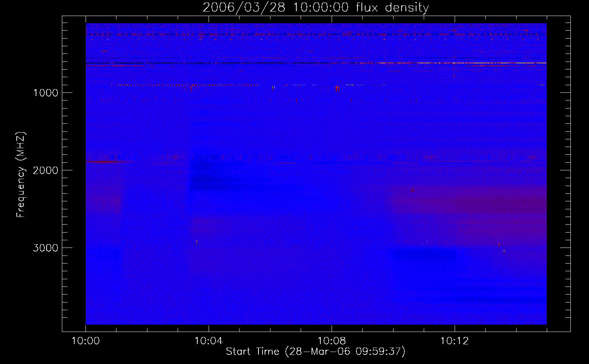Click the 3000 frequency tick label
589x364 pixels.
[x=46, y=248]
